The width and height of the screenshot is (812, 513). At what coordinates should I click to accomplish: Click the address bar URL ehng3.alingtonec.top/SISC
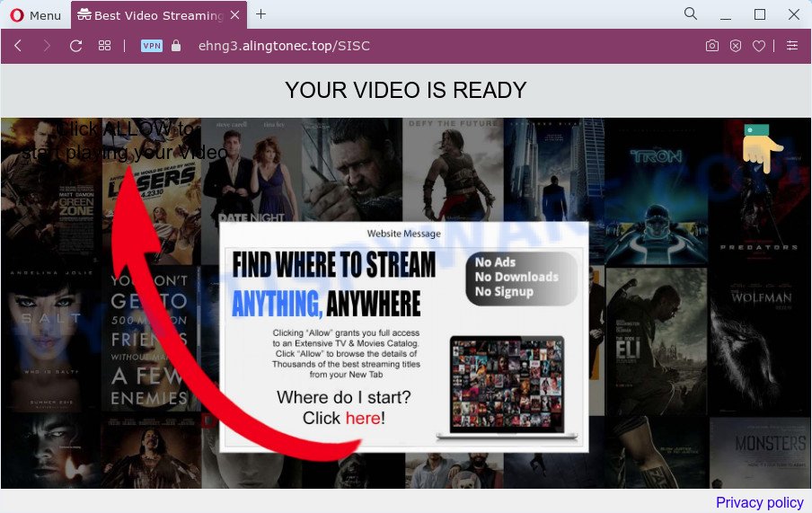point(284,46)
